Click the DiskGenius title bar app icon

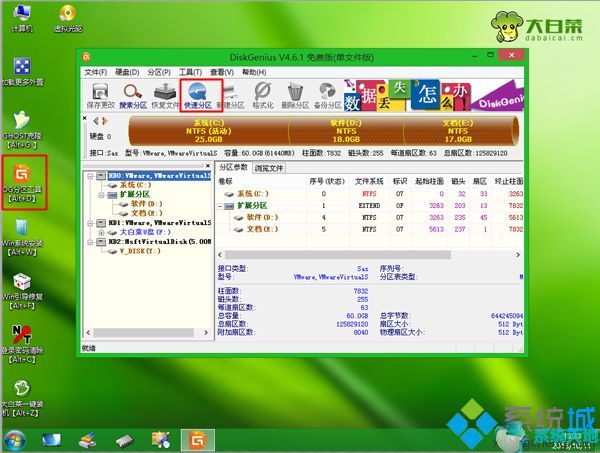tap(87, 57)
